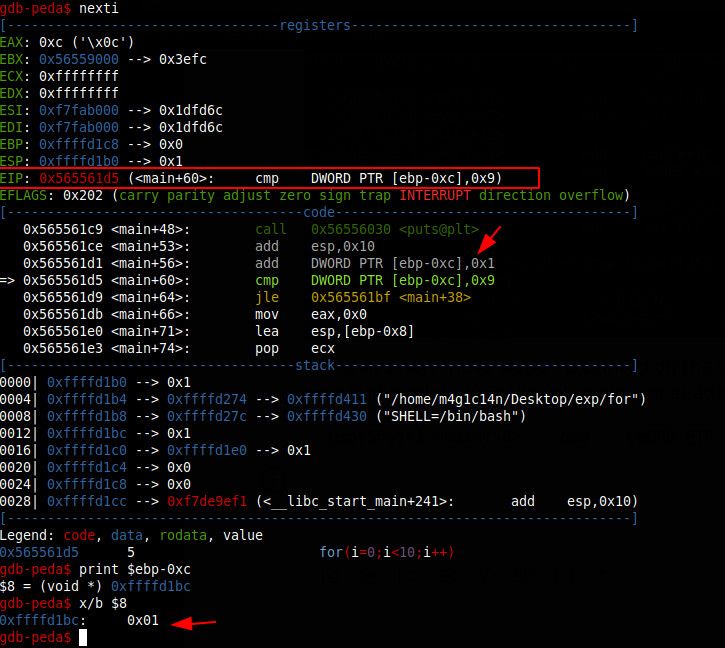Click the 'data' legend entry
Image resolution: width=725 pixels, height=648 pixels.
pyautogui.click(x=127, y=536)
